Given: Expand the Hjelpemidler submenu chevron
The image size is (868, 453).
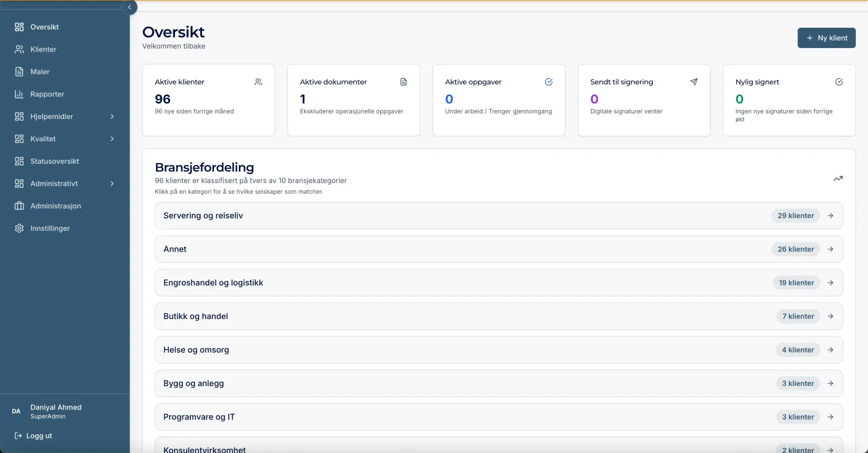Looking at the screenshot, I should pyautogui.click(x=112, y=117).
